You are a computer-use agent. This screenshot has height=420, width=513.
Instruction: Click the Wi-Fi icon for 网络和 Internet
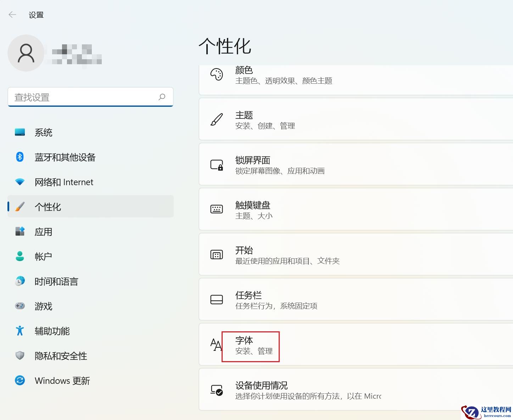20,182
